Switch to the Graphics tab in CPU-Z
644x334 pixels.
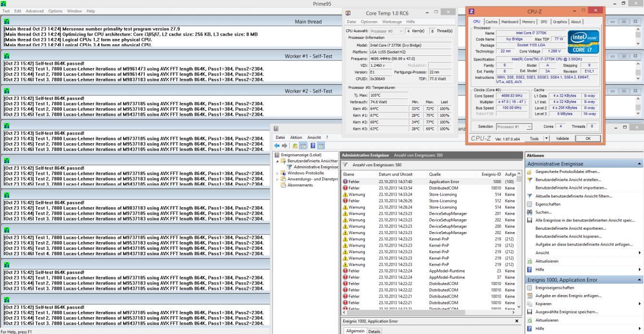tap(559, 22)
